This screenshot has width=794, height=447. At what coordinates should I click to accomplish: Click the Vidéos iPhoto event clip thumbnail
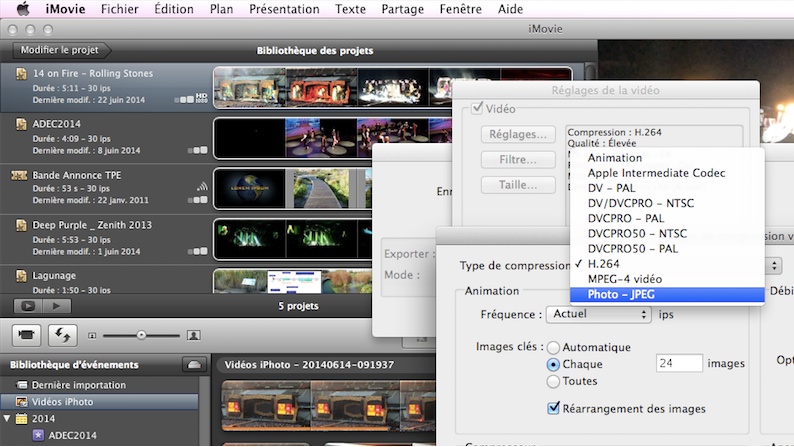coord(328,406)
